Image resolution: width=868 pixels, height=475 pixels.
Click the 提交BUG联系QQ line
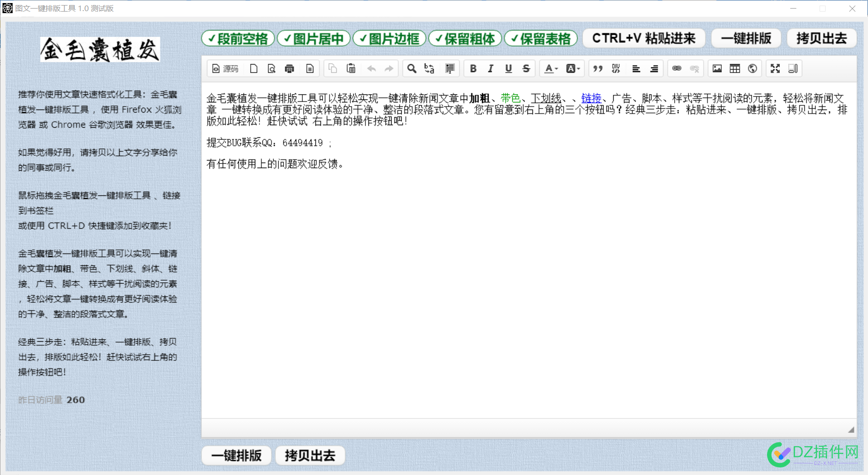pyautogui.click(x=269, y=143)
